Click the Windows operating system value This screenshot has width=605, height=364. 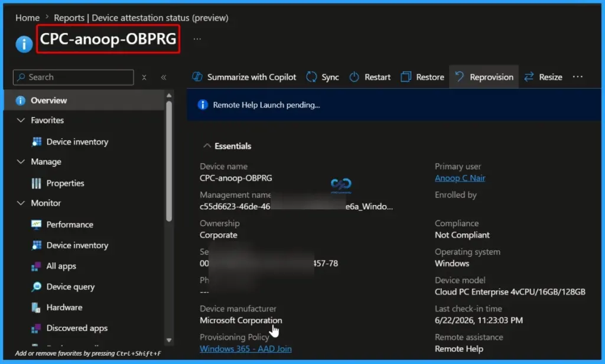pyautogui.click(x=452, y=264)
